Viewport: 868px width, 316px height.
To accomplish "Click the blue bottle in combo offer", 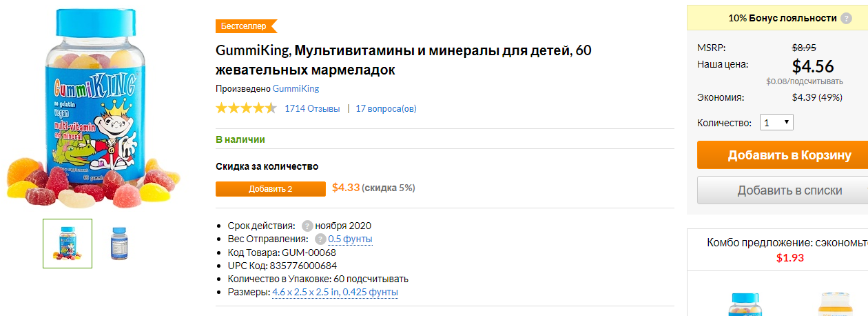I will click(x=745, y=304).
